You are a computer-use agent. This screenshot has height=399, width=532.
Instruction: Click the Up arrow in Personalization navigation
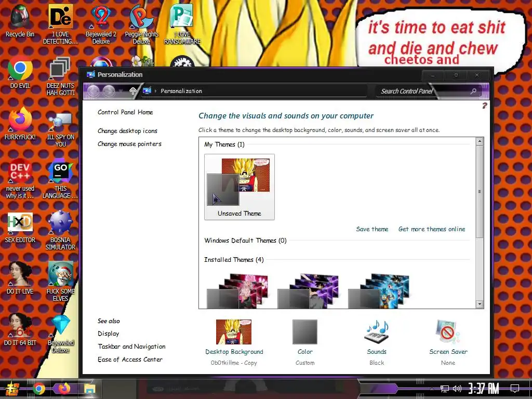pyautogui.click(x=133, y=90)
